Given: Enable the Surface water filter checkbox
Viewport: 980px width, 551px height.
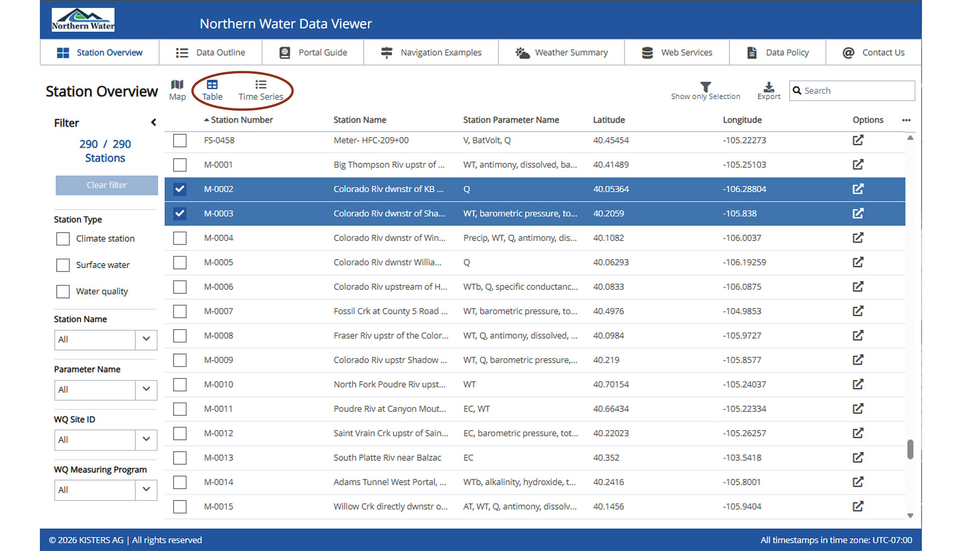Looking at the screenshot, I should coord(63,265).
